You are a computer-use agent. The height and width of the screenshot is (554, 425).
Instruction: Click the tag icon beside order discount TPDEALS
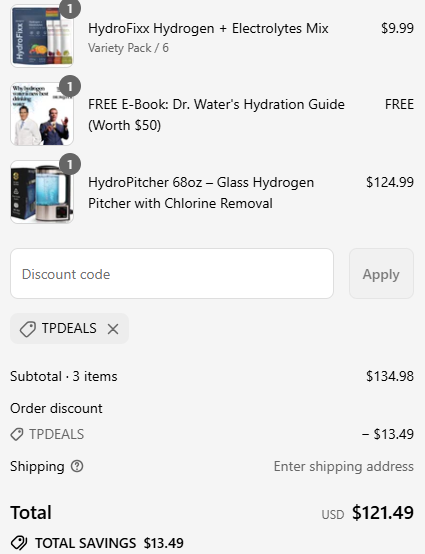coord(17,434)
